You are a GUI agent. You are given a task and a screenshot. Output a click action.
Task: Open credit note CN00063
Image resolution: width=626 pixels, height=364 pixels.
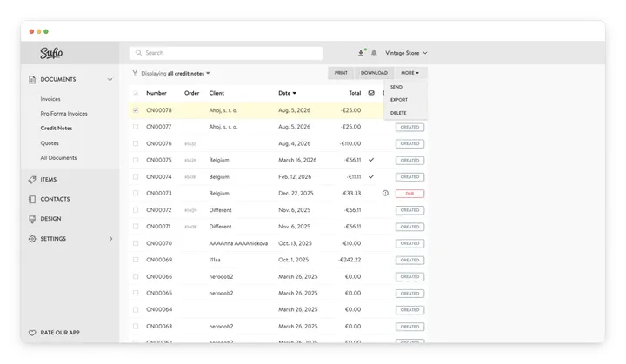159,326
